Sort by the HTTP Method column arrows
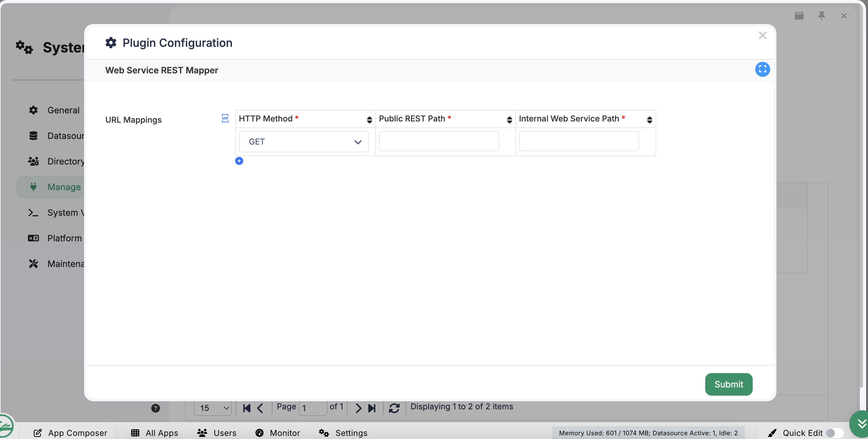 coord(369,120)
